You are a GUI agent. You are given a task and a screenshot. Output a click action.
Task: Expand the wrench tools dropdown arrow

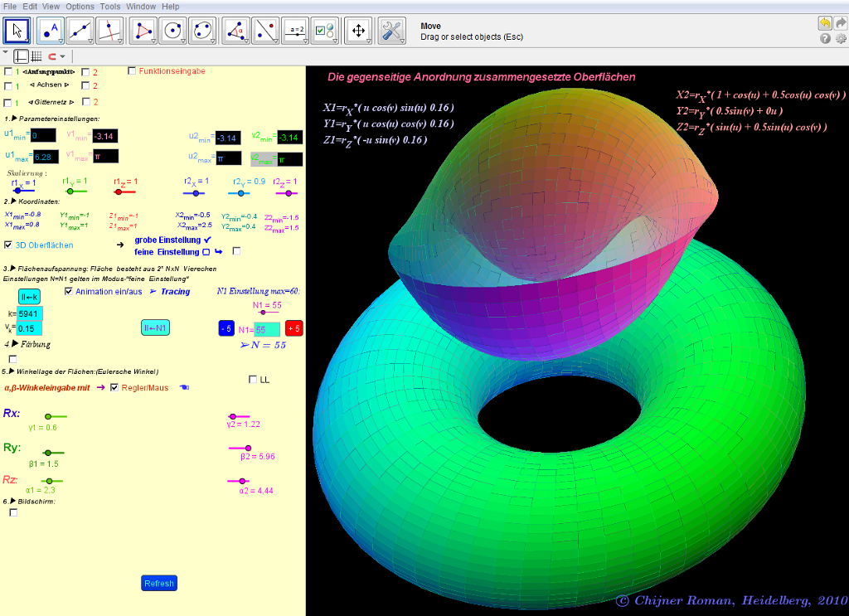[x=401, y=41]
